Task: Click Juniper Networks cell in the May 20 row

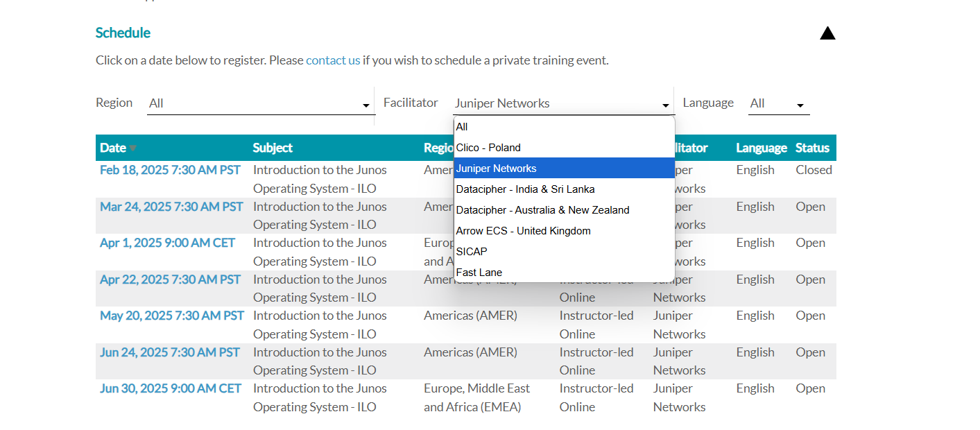Action: (679, 325)
